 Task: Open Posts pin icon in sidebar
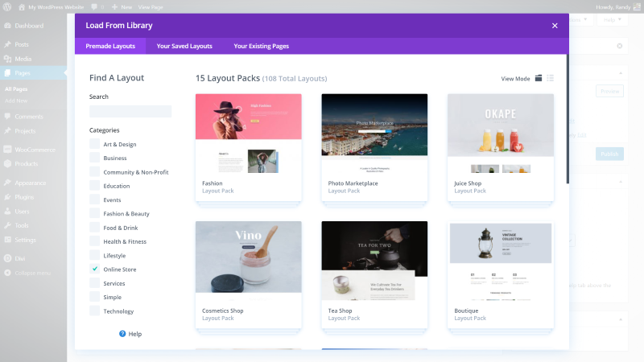(x=7, y=44)
